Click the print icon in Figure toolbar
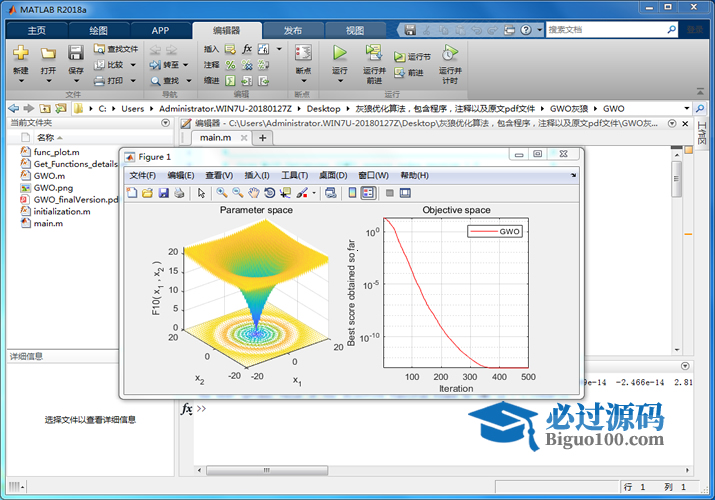715x500 pixels. click(178, 193)
